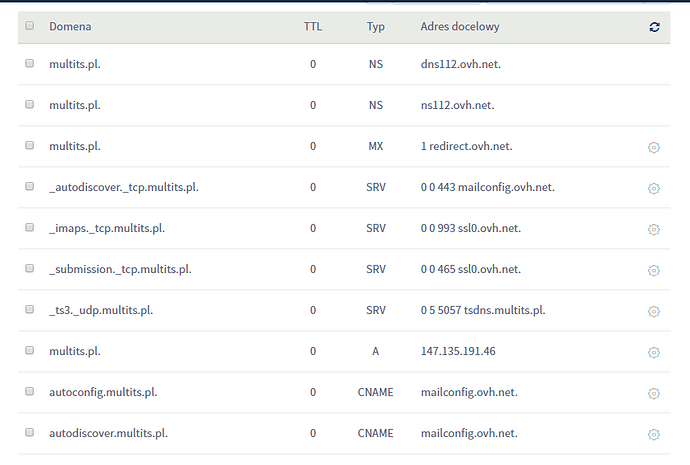Click the refresh icon in table header
Image resolution: width=690 pixels, height=465 pixels.
click(654, 27)
